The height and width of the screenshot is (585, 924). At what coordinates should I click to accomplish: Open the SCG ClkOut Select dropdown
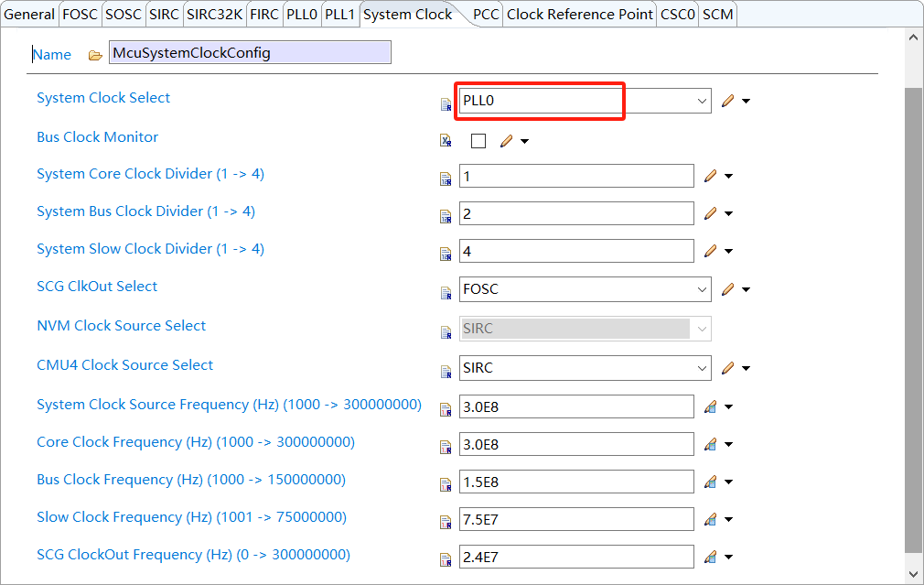pos(701,289)
